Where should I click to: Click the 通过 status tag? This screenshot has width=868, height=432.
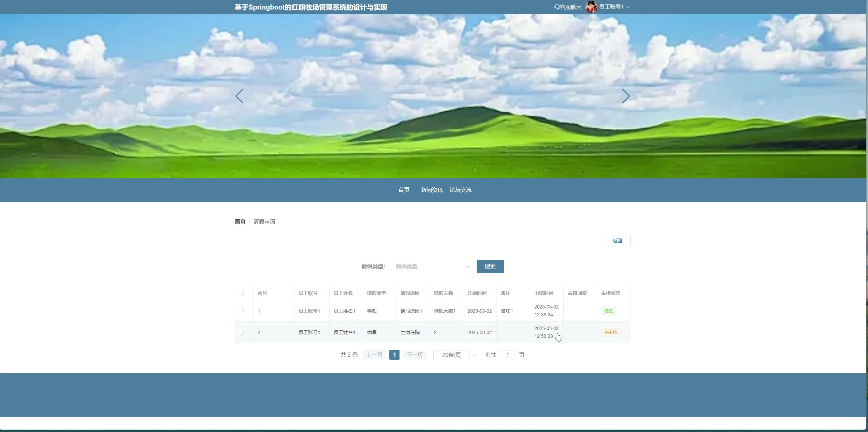click(608, 311)
